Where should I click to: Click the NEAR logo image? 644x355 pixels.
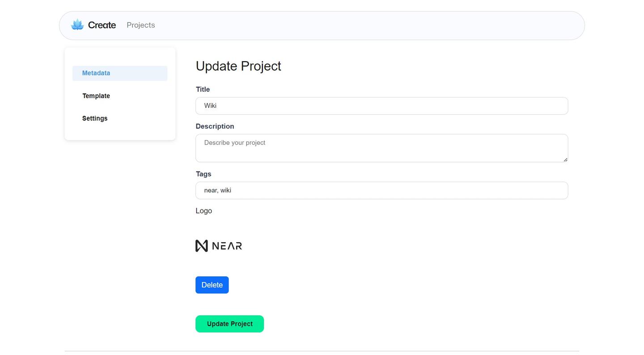point(219,246)
